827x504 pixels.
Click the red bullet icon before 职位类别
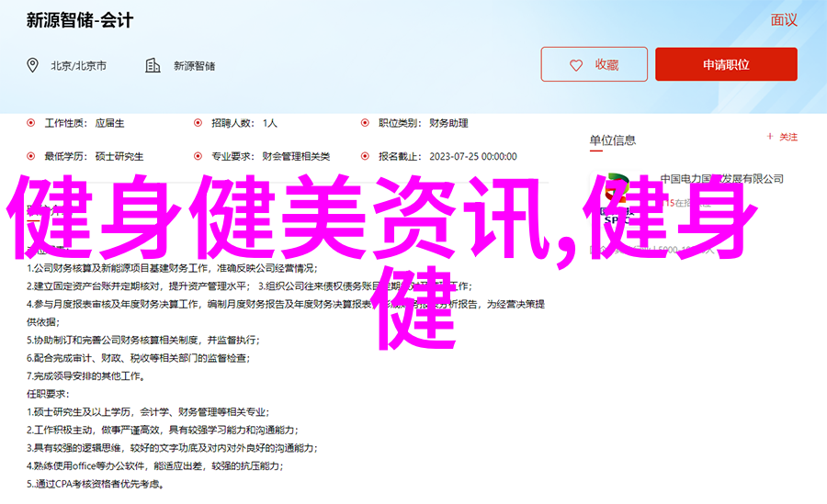(x=365, y=122)
